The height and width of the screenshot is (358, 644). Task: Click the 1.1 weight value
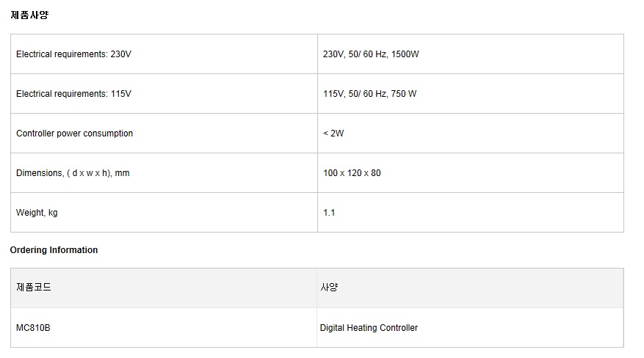(329, 213)
